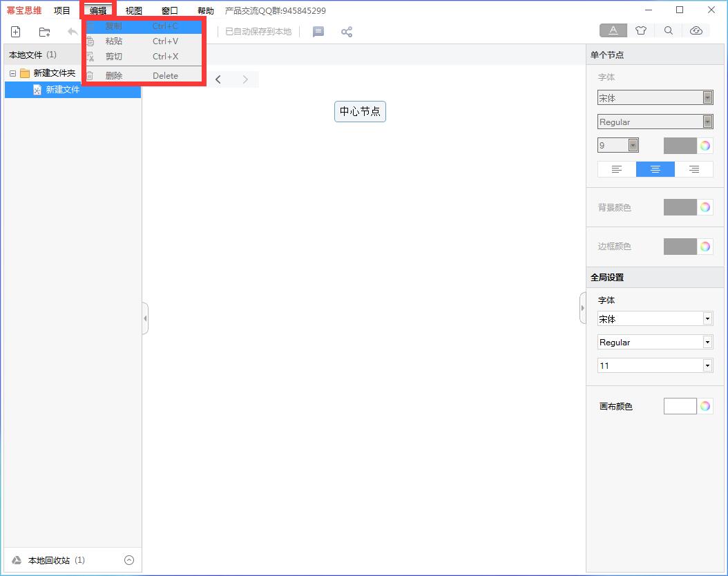Open the T-shirt theme/skin panel
This screenshot has width=728, height=576.
click(x=641, y=30)
